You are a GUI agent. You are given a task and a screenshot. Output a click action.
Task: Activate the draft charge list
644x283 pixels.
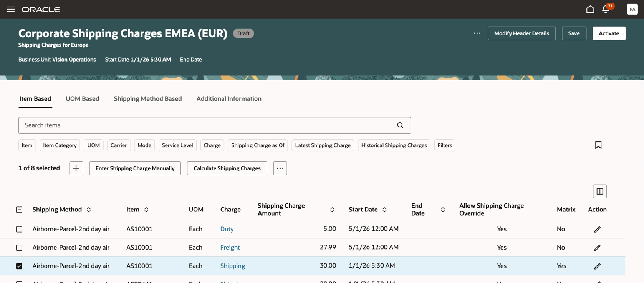point(609,33)
